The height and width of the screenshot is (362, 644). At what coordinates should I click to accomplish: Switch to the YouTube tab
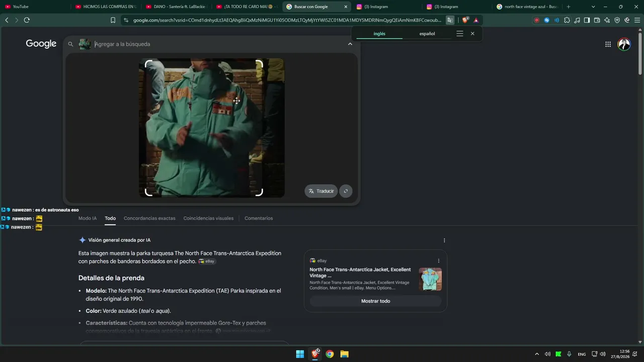point(35,7)
